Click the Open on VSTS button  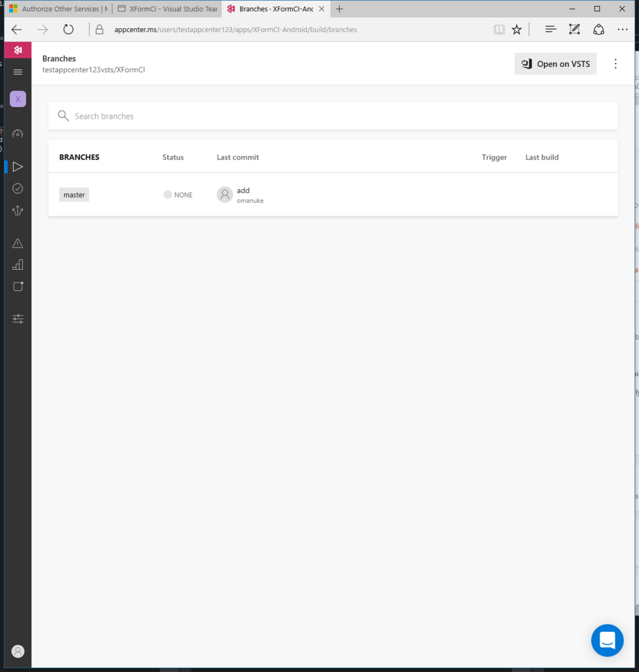click(x=555, y=64)
